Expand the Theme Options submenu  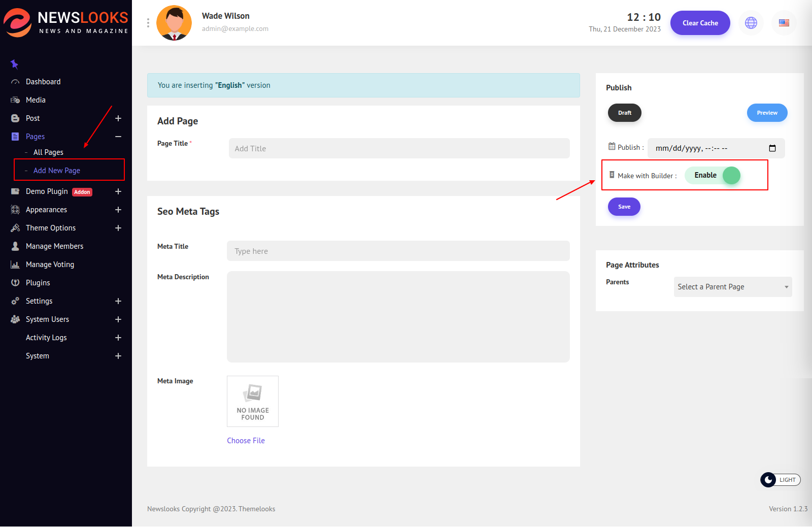(118, 228)
